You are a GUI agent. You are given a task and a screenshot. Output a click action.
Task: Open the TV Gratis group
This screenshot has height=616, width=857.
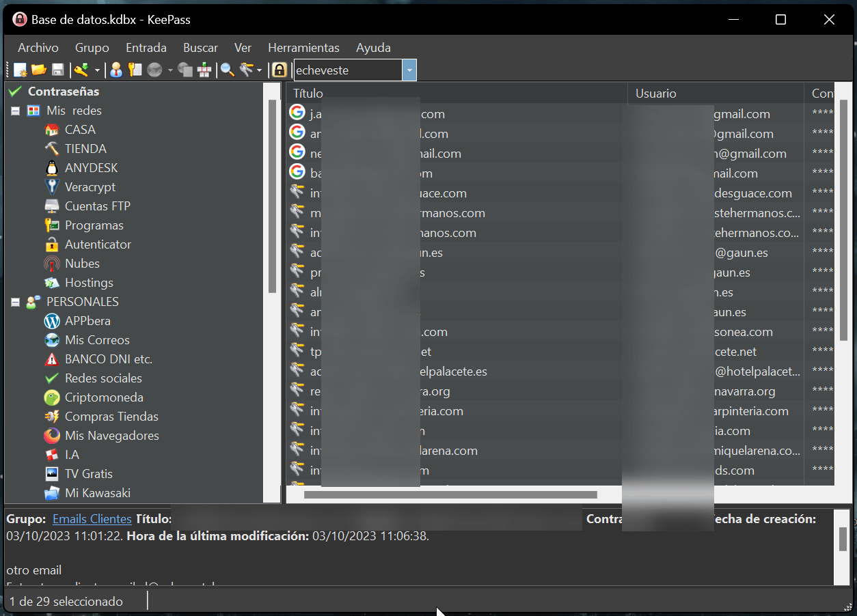[x=89, y=474]
